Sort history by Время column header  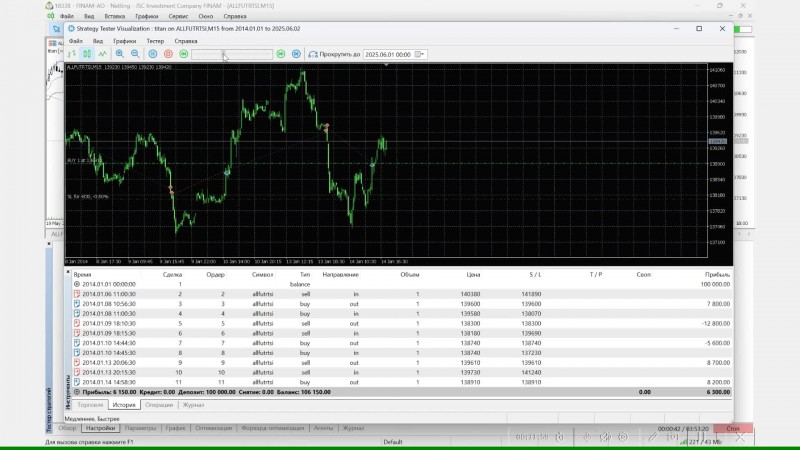click(x=82, y=274)
